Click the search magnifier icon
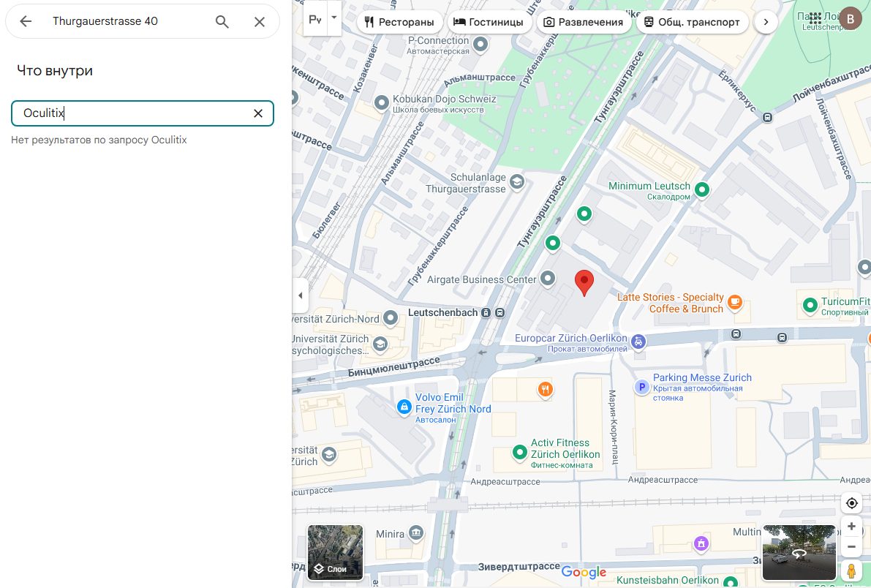 (x=222, y=22)
